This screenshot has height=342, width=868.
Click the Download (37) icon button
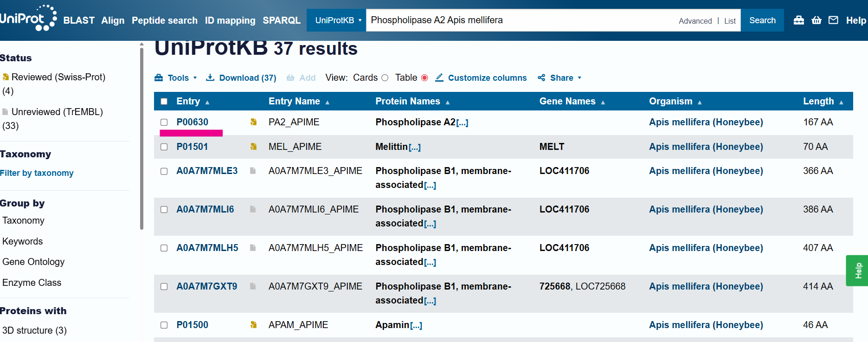[210, 77]
